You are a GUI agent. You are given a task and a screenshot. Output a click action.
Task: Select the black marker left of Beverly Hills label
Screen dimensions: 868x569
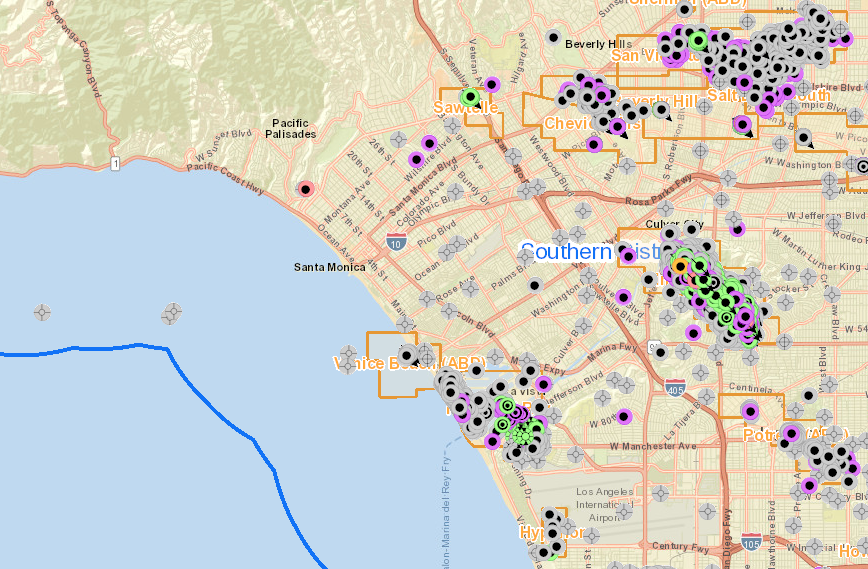[554, 38]
